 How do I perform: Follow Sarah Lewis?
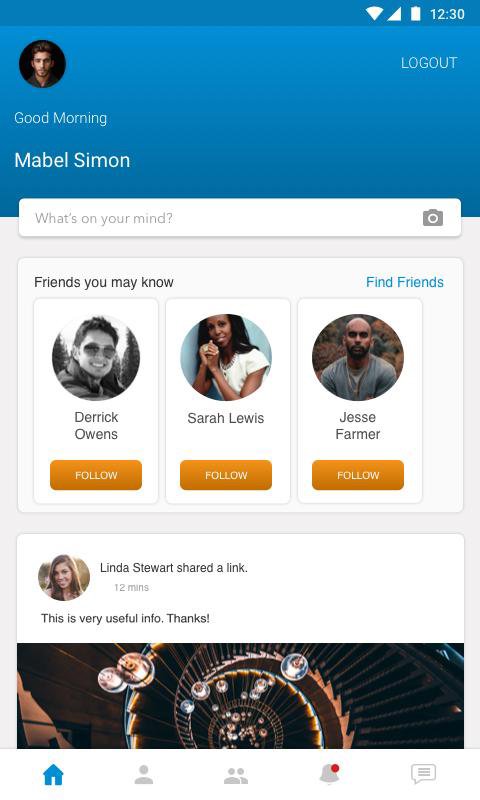pos(226,475)
